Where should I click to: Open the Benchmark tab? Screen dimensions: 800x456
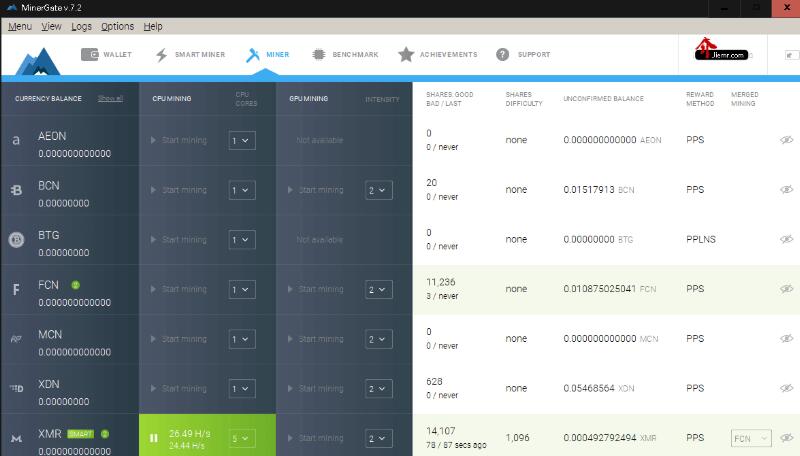click(x=345, y=55)
